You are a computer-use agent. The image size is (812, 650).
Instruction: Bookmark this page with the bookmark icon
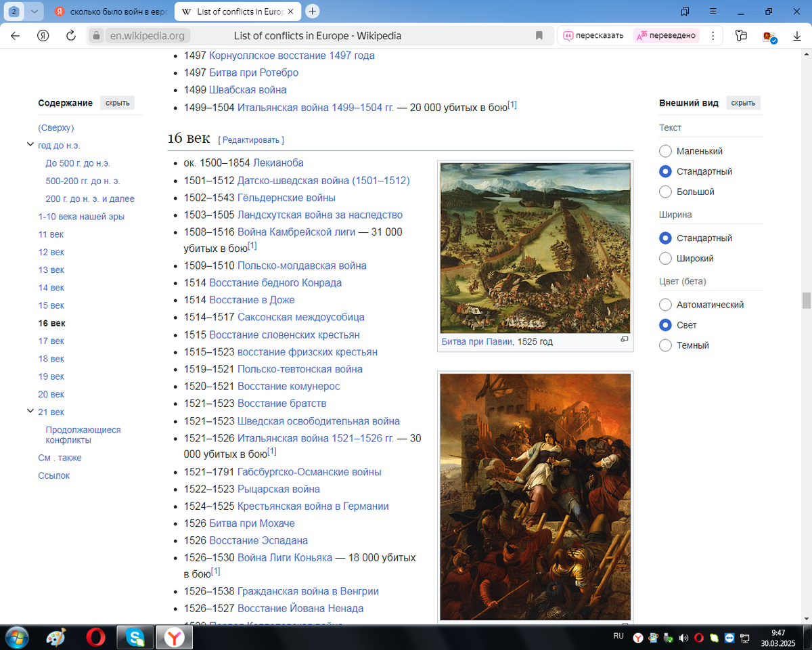(539, 36)
